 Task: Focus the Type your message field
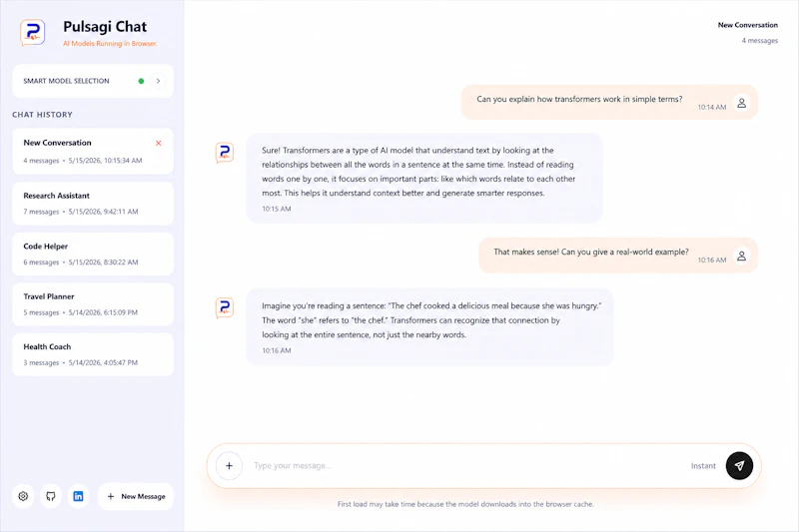click(x=466, y=466)
